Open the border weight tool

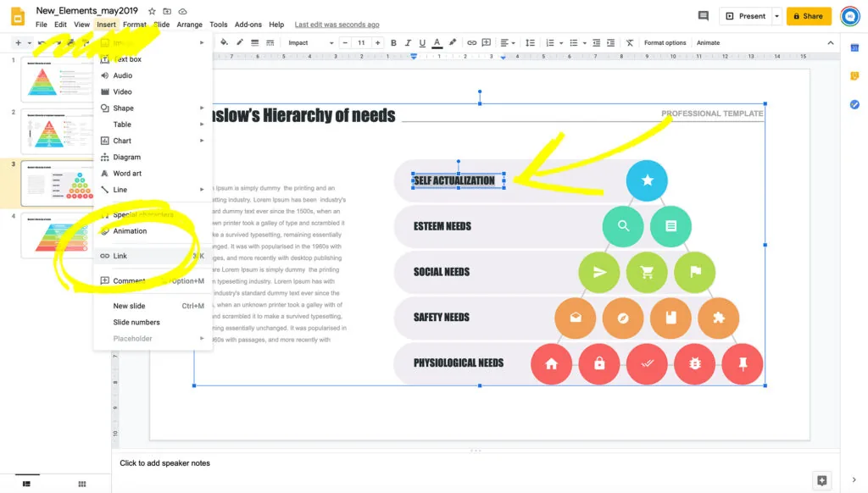coord(254,42)
